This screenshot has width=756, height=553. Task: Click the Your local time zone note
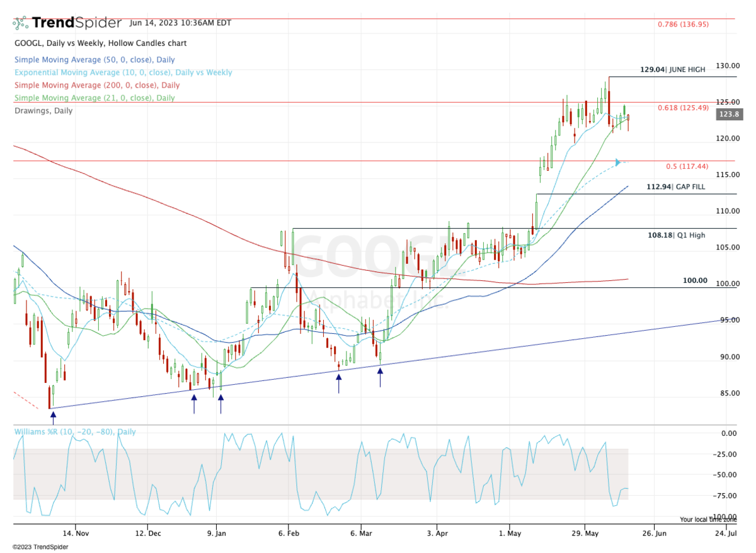(x=708, y=520)
